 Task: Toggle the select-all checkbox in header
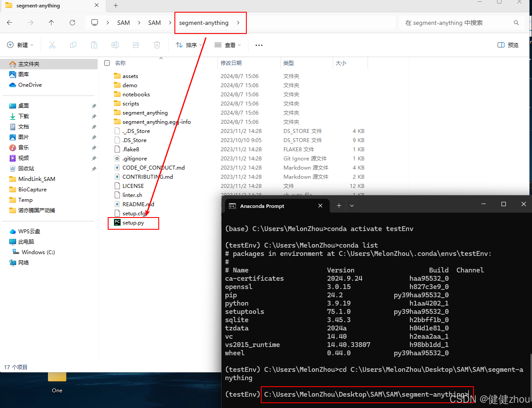107,63
